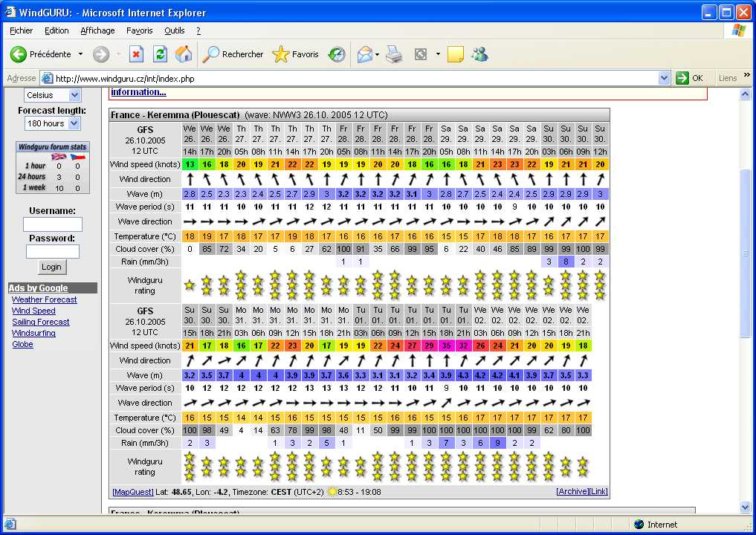Image resolution: width=756 pixels, height=535 pixels.
Task: Open the Favoris menu in menu bar
Action: click(x=139, y=30)
